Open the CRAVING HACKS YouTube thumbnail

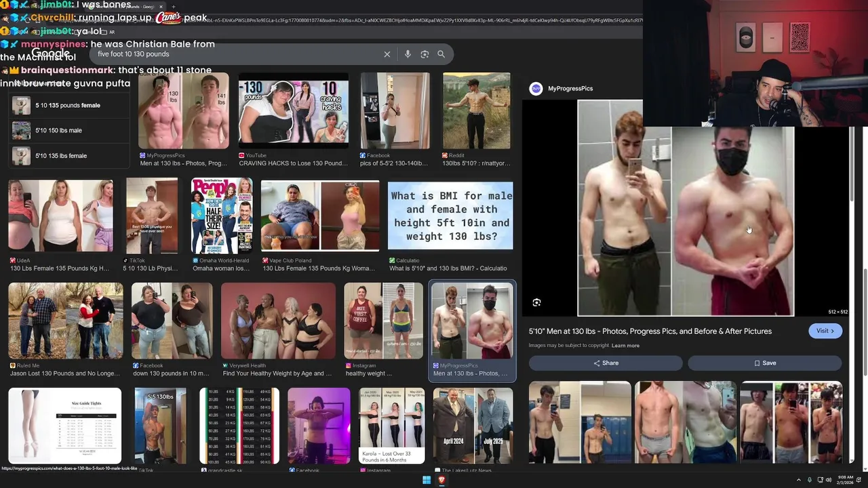(294, 111)
